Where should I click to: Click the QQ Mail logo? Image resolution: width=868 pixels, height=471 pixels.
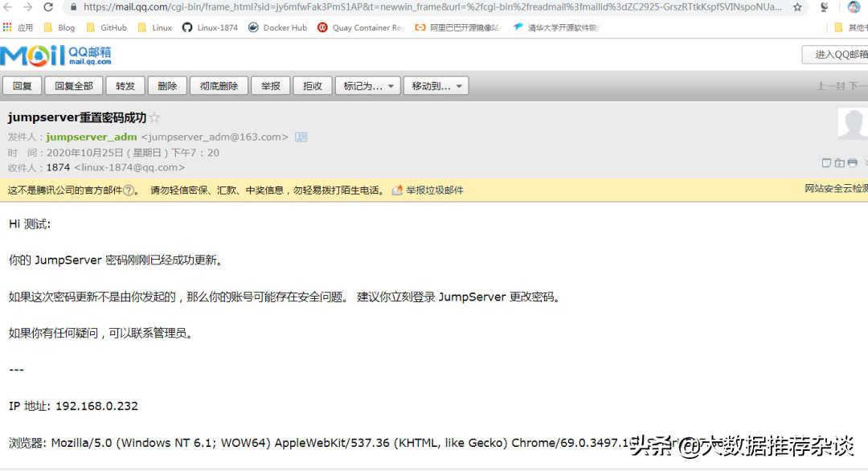click(56, 55)
